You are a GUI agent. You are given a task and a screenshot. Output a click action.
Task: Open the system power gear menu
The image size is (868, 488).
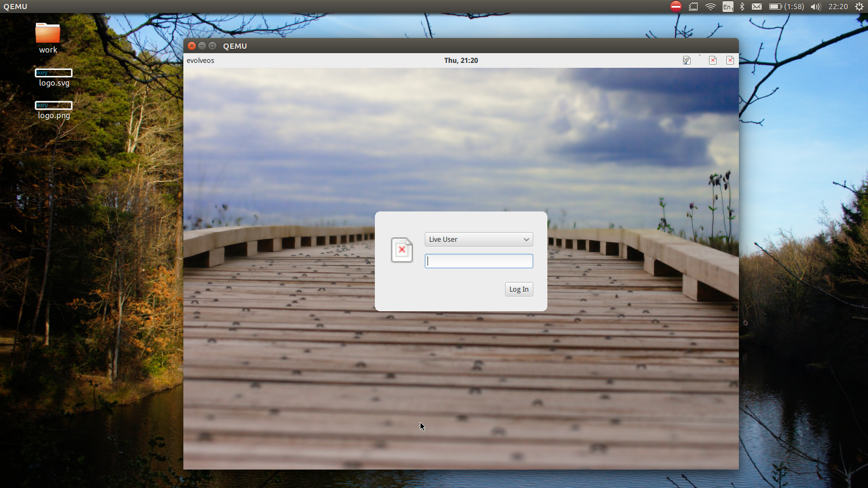click(x=859, y=7)
